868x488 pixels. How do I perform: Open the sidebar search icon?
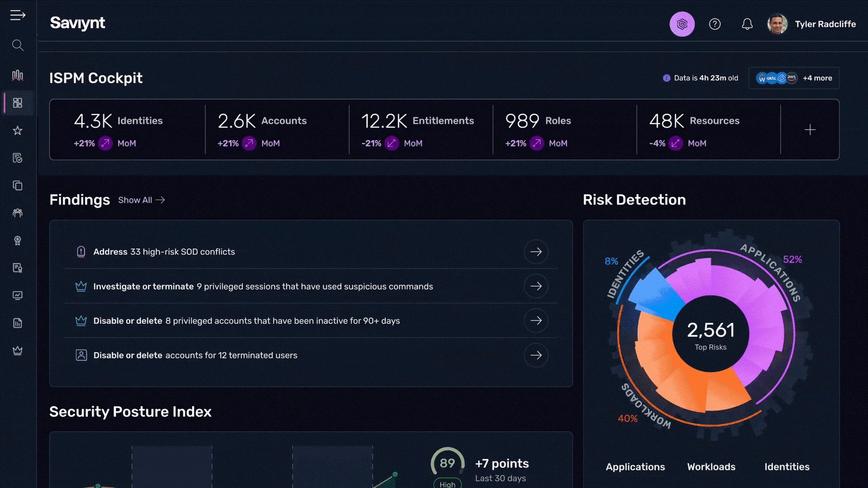(x=18, y=45)
